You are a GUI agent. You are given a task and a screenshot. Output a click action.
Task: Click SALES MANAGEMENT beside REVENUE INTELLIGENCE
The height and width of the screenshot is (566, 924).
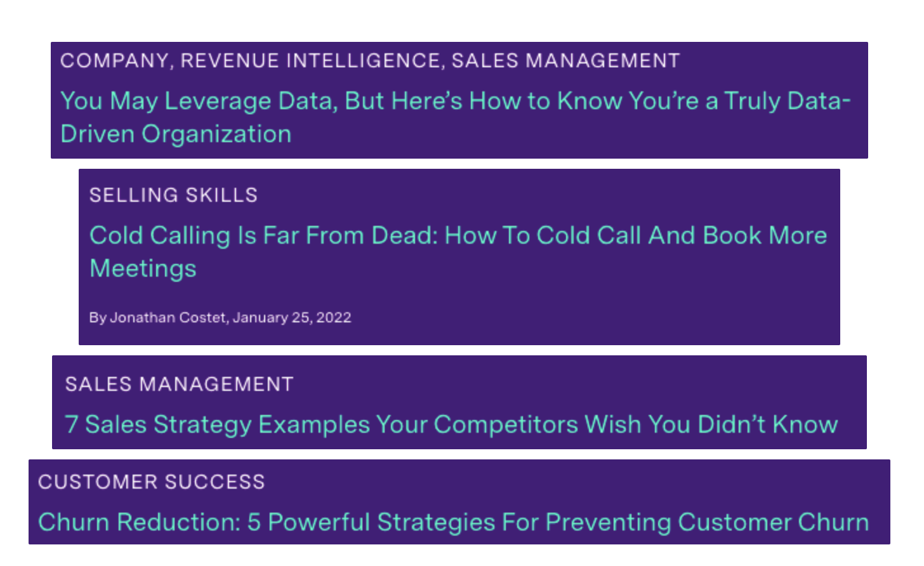(565, 61)
